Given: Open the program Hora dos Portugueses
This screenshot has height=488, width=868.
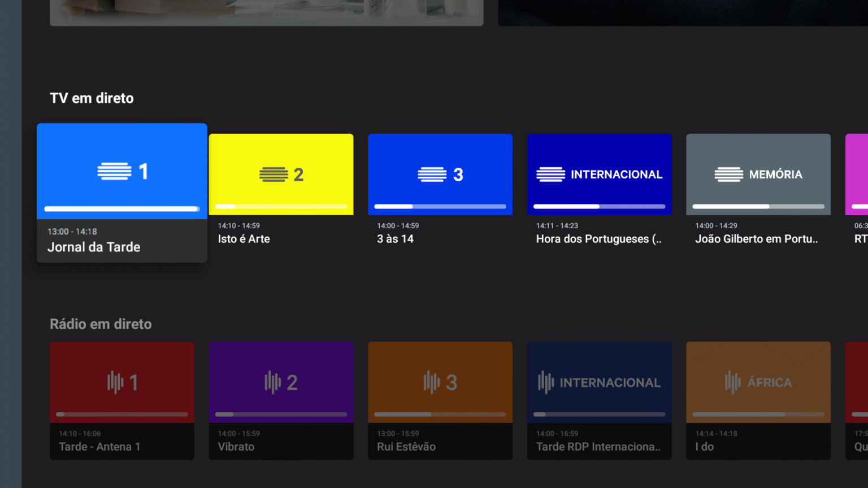Looking at the screenshot, I should point(598,238).
